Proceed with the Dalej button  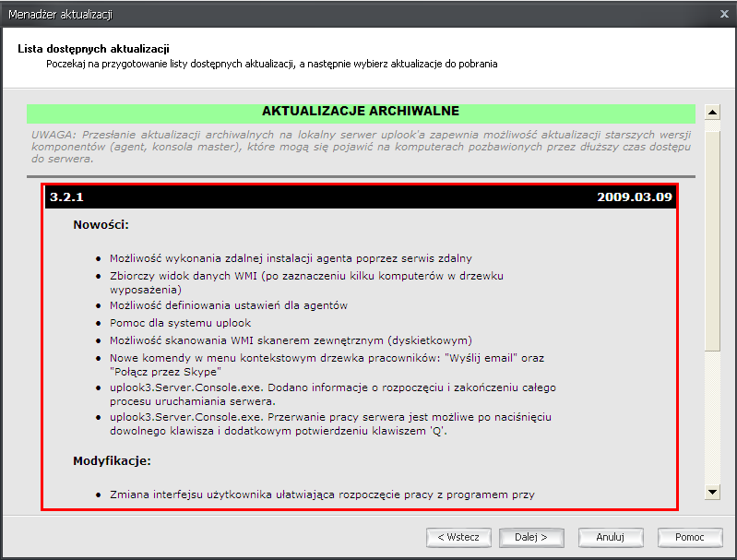[x=531, y=538]
